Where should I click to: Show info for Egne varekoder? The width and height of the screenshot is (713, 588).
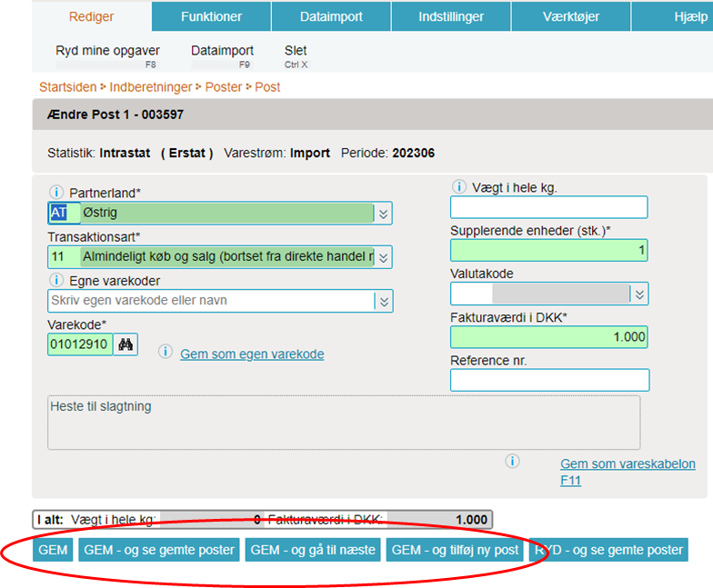pyautogui.click(x=56, y=280)
